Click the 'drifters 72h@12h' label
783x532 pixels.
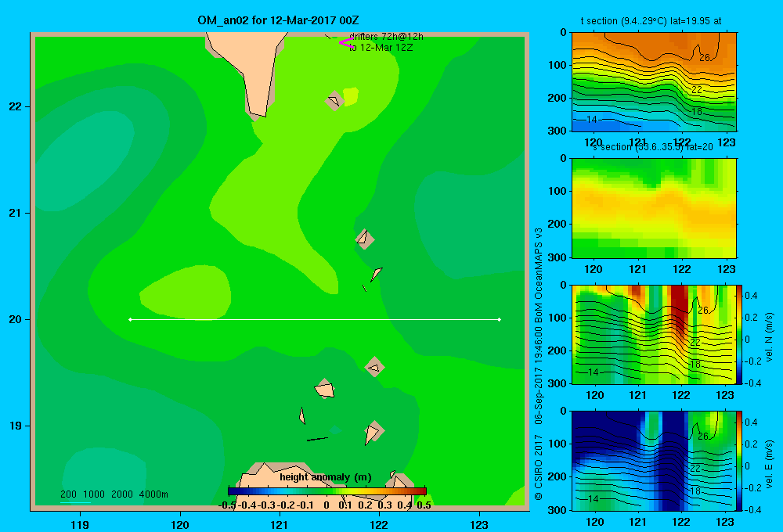[386, 37]
